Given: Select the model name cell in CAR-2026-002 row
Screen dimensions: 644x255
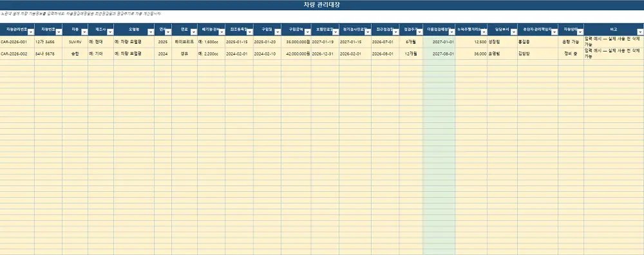Looking at the screenshot, I should coord(135,54).
